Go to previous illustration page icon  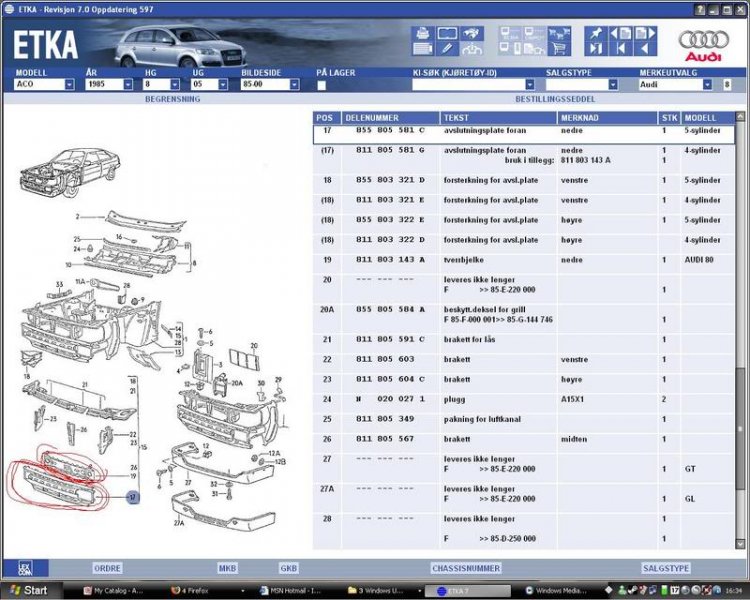click(620, 32)
